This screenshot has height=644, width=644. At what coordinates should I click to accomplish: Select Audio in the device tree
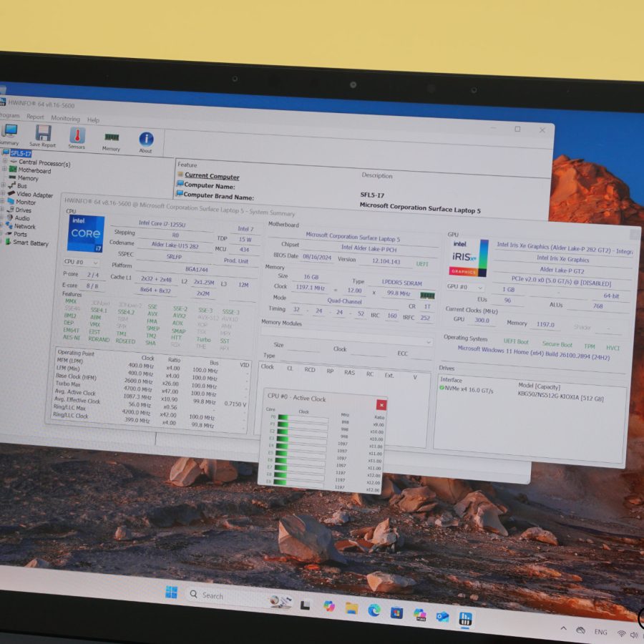tap(22, 218)
